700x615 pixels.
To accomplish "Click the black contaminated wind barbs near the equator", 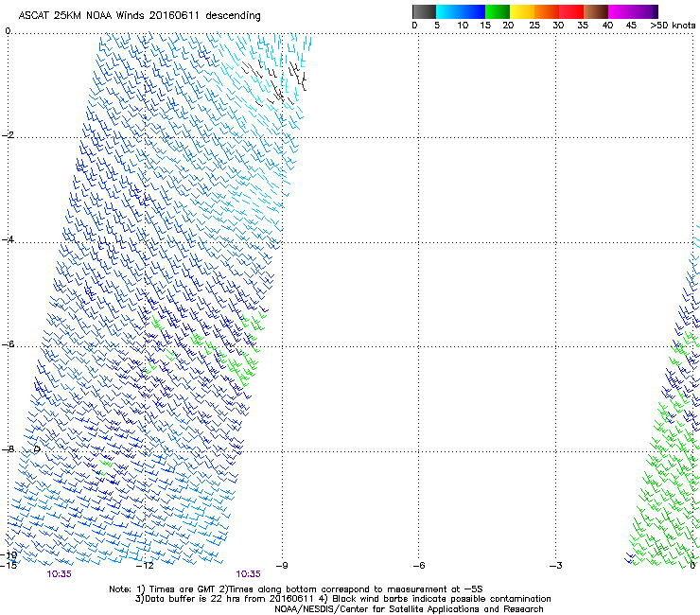I will (274, 82).
